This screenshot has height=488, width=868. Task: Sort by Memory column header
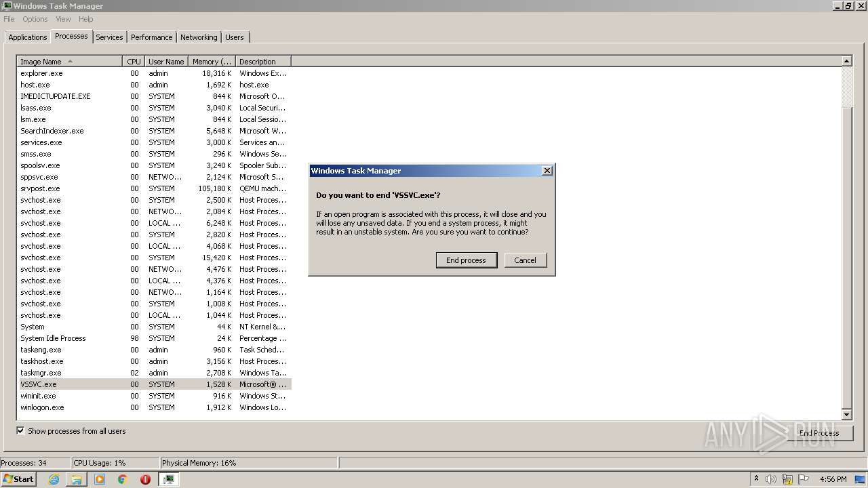click(x=212, y=62)
